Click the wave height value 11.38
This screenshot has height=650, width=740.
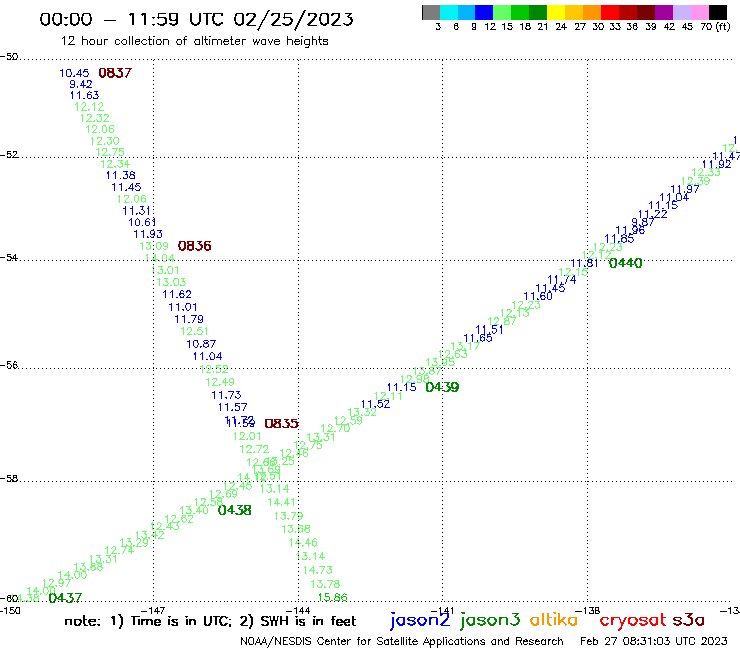coord(120,175)
